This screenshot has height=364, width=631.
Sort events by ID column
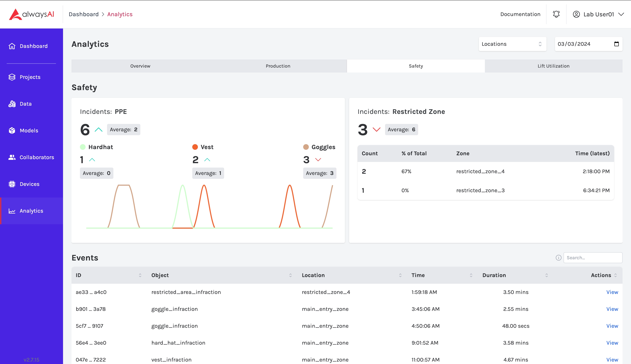pos(140,275)
